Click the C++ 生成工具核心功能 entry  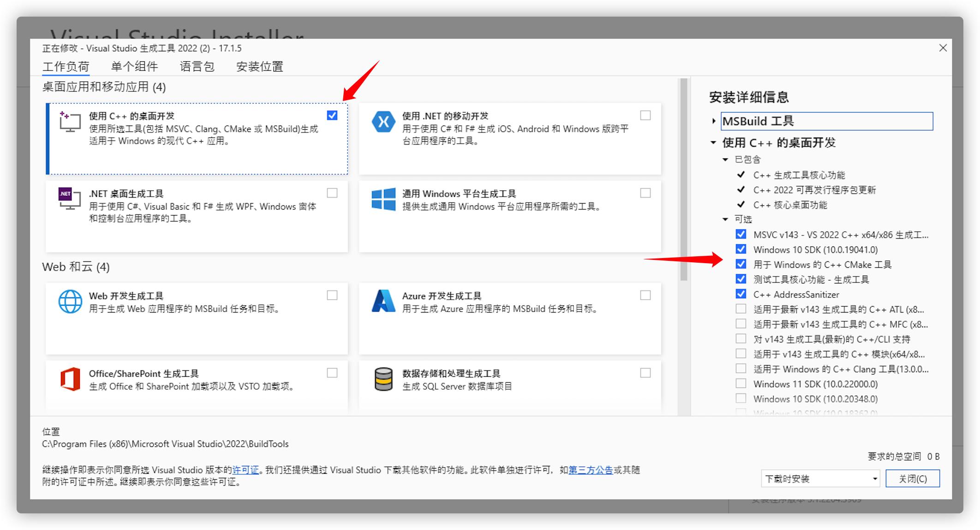point(799,175)
